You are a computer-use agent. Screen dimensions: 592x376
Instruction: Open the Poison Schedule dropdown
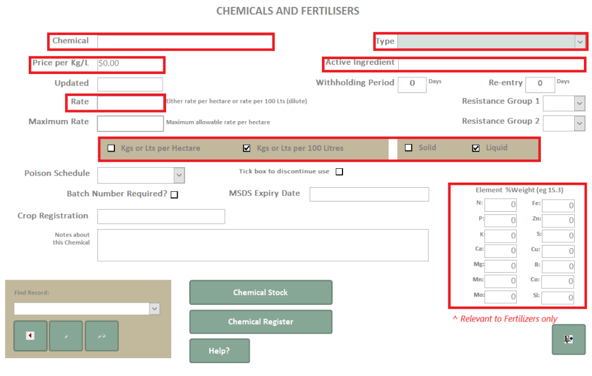pos(179,175)
